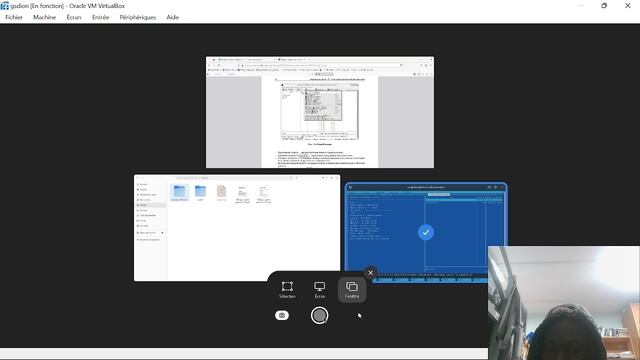Open the Aide menu

click(x=173, y=17)
